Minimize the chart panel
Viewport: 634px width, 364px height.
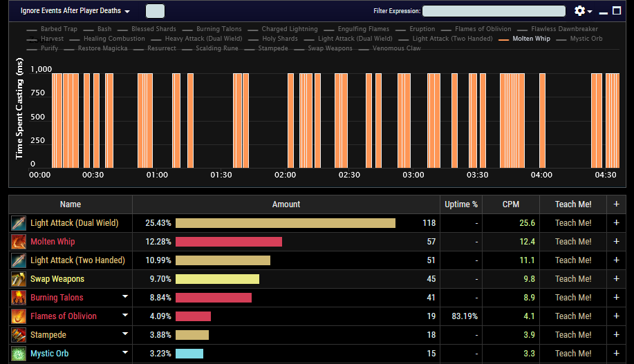click(604, 12)
